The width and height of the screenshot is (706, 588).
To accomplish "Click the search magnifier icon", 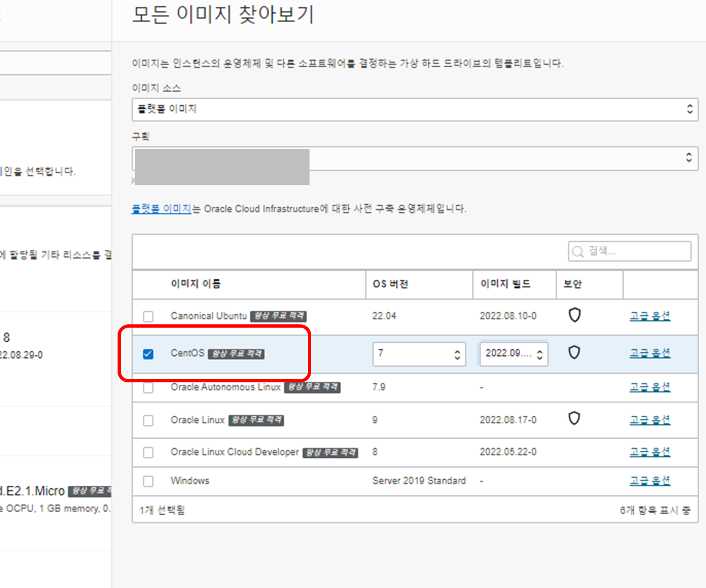I will 577,252.
